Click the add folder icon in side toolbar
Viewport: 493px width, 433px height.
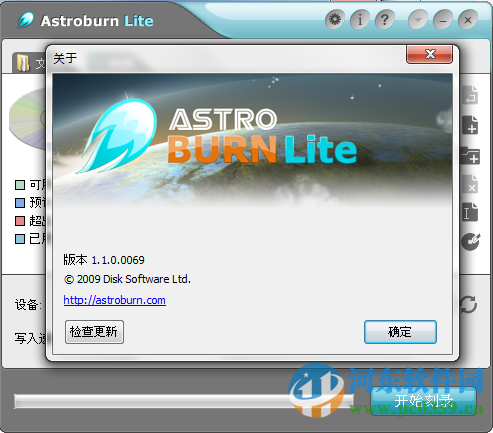(x=470, y=155)
